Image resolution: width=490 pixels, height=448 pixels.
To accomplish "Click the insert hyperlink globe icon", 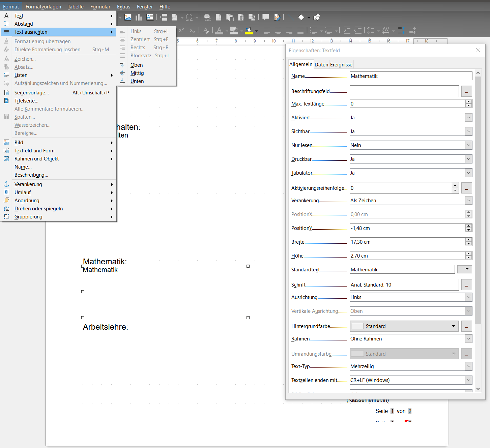I will coord(207,17).
